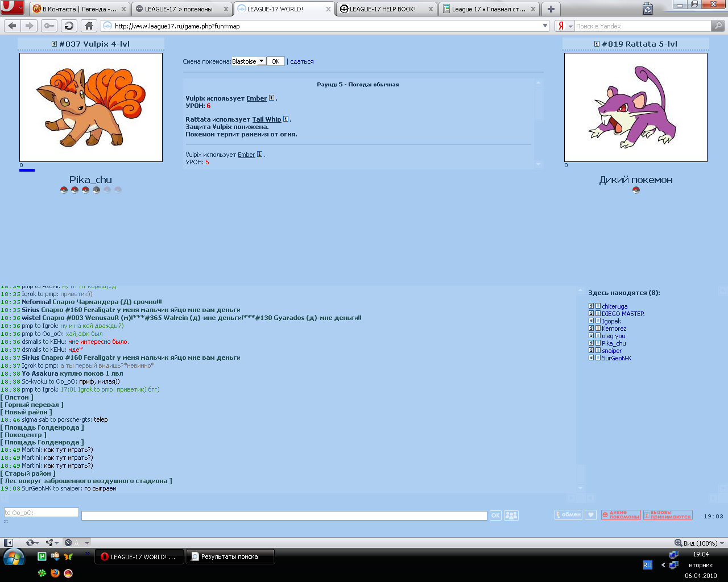The image size is (728, 582).
Task: Open the ICQ flower icon in taskbar
Action: click(42, 573)
